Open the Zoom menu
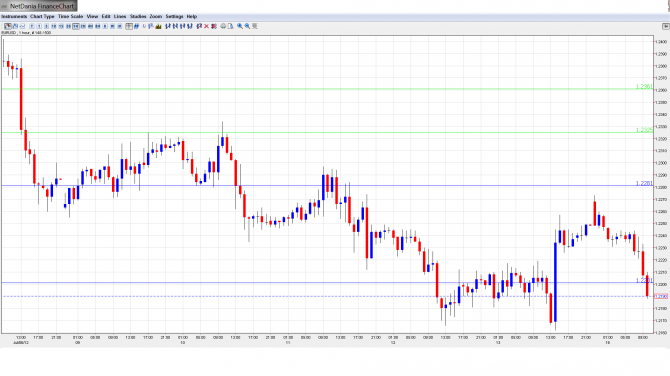Image resolution: width=670 pixels, height=376 pixels. click(156, 17)
